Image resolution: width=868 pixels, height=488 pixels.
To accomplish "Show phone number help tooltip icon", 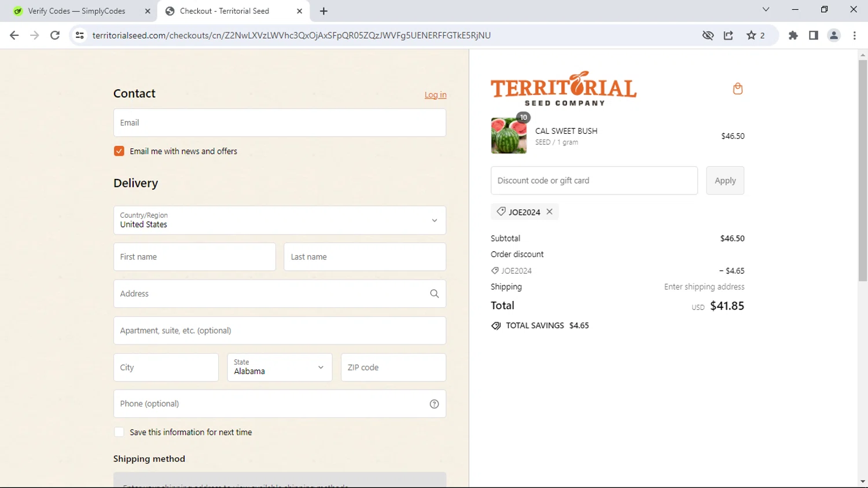I will (435, 404).
